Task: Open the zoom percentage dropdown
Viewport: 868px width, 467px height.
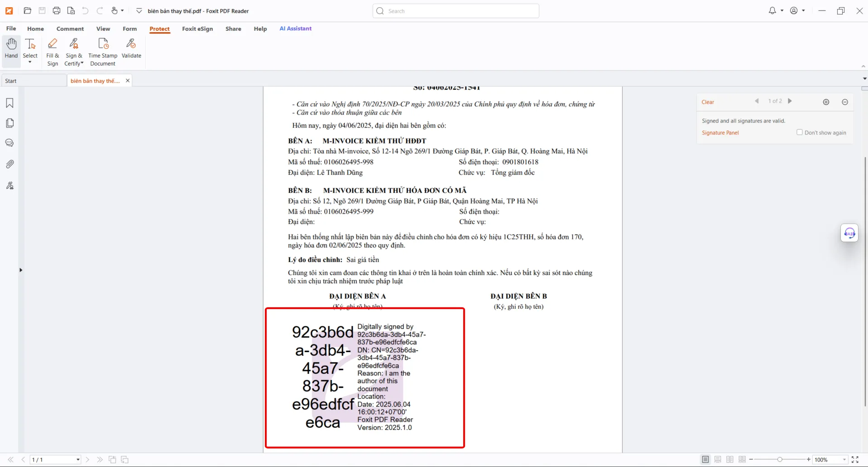Action: [x=844, y=459]
